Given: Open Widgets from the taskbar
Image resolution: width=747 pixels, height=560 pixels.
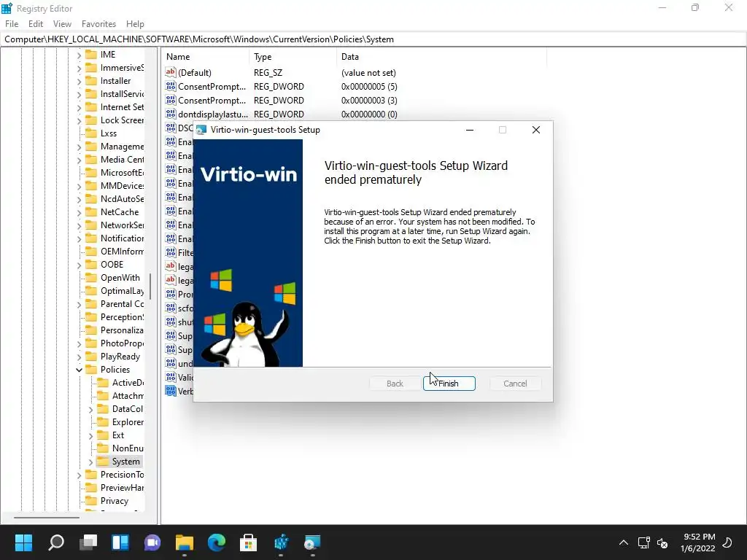Looking at the screenshot, I should 120,542.
